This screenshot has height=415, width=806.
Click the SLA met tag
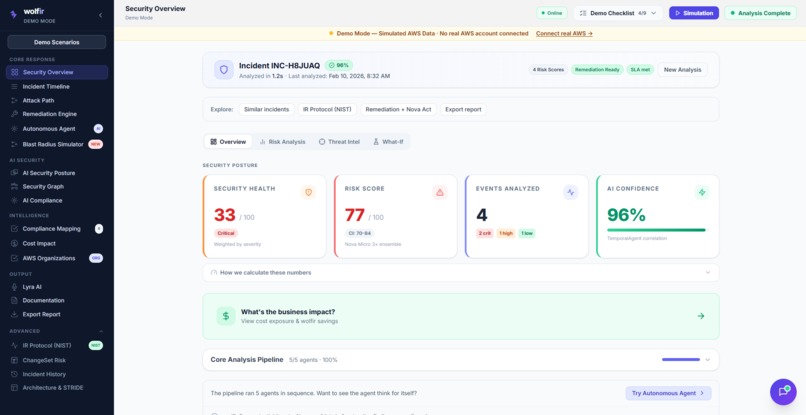coord(640,69)
